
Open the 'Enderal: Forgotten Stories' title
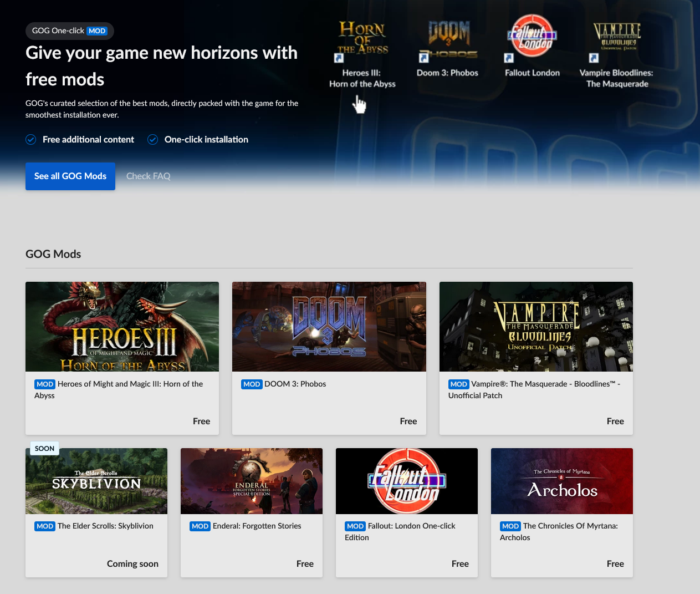(257, 526)
